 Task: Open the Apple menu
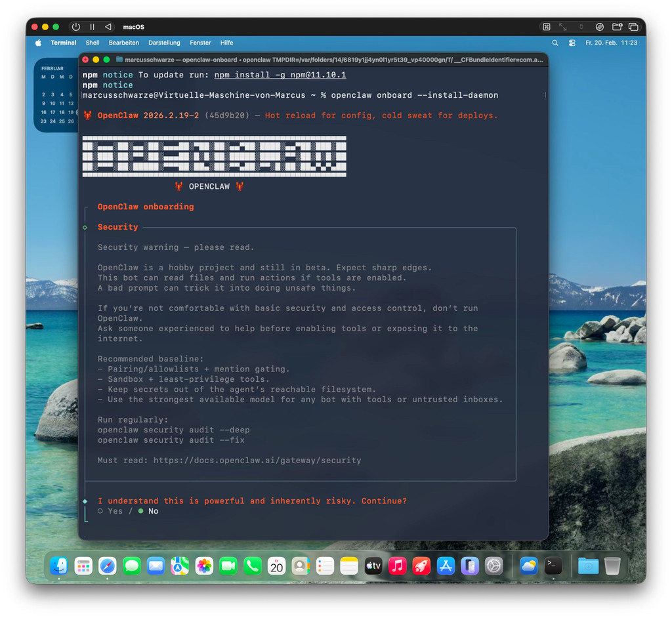tap(38, 43)
